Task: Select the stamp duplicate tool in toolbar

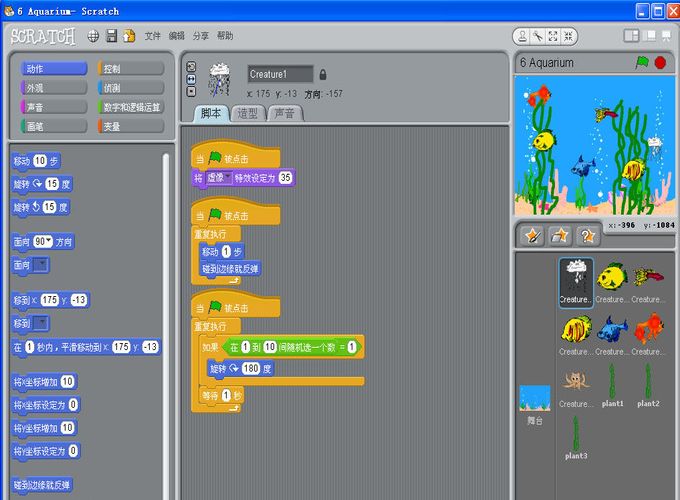Action: click(523, 36)
